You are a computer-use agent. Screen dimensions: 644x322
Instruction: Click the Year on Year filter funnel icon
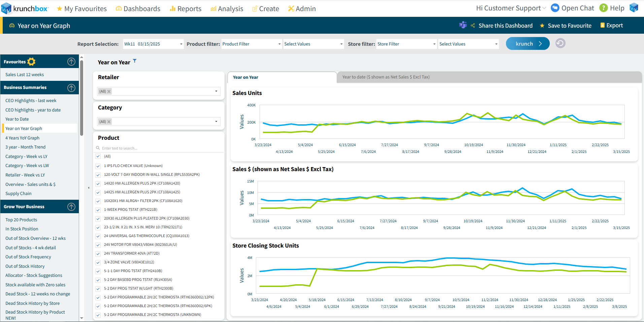coord(135,61)
